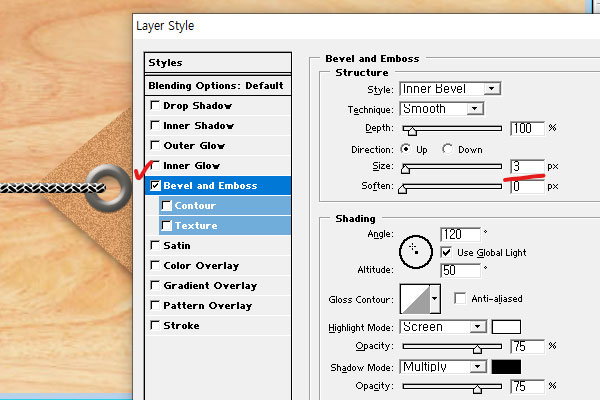Click the Soften slider handle
Viewport: 600px width, 400px height.
click(402, 189)
